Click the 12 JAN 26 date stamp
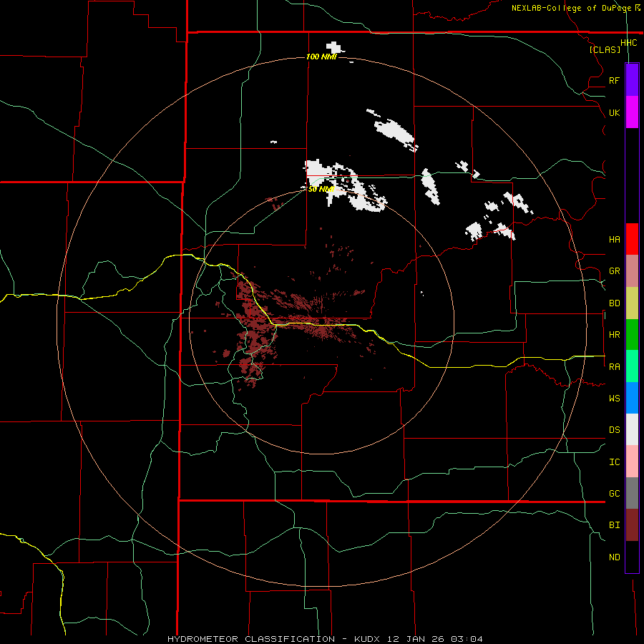Screen dimensions: 644x644 pyautogui.click(x=416, y=639)
